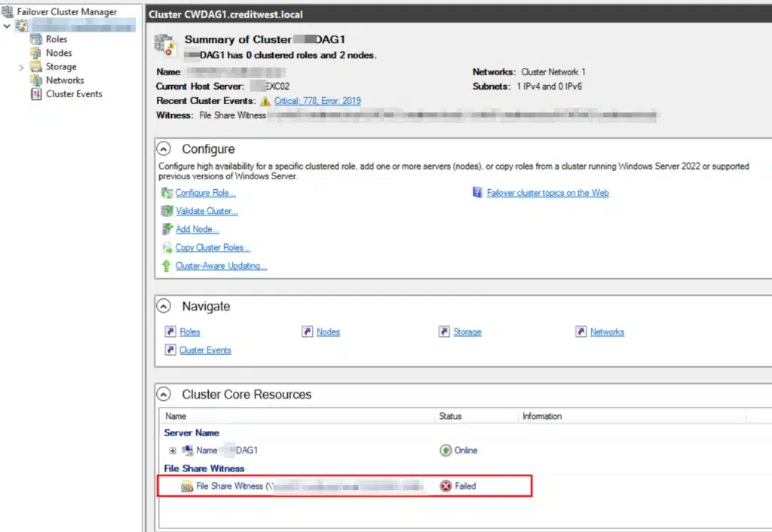The width and height of the screenshot is (772, 532).
Task: Click the Roles icon in left tree
Action: click(35, 39)
